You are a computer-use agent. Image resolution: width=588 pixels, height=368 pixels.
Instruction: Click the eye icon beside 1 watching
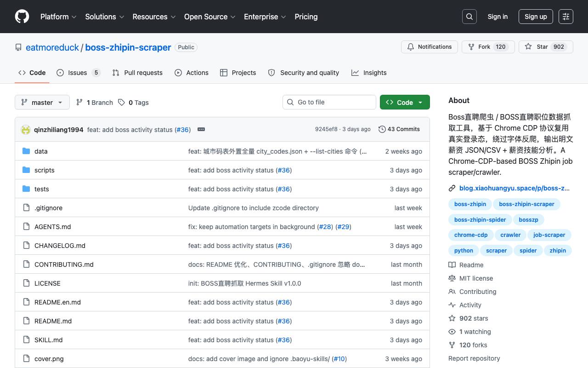pyautogui.click(x=452, y=332)
